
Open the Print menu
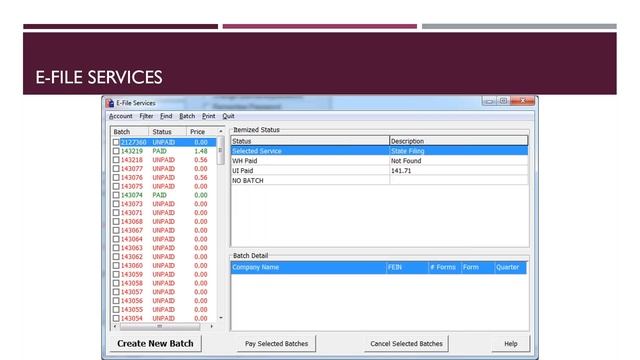point(208,116)
